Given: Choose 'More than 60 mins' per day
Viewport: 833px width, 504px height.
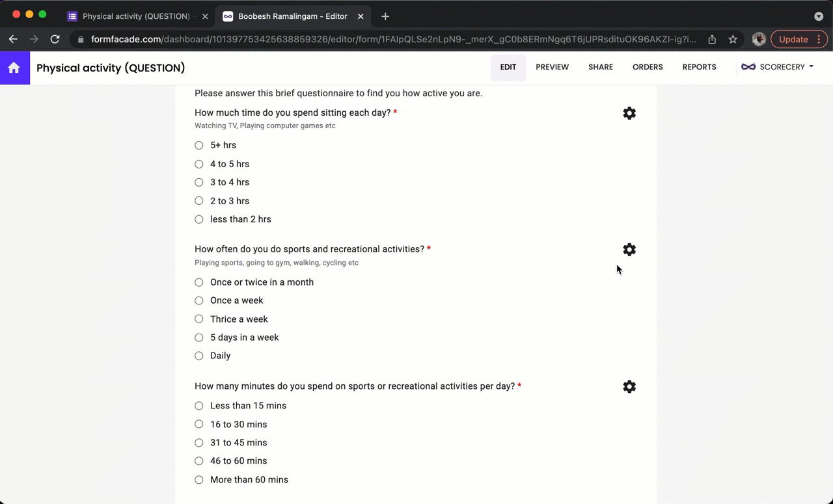Looking at the screenshot, I should coord(199,479).
